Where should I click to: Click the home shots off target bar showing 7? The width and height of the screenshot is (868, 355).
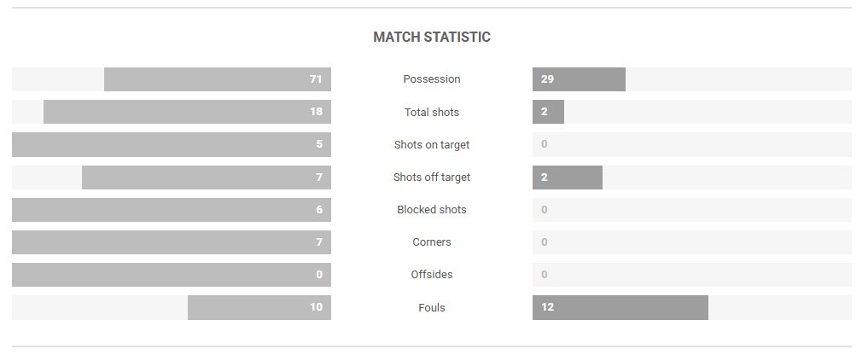pos(207,177)
